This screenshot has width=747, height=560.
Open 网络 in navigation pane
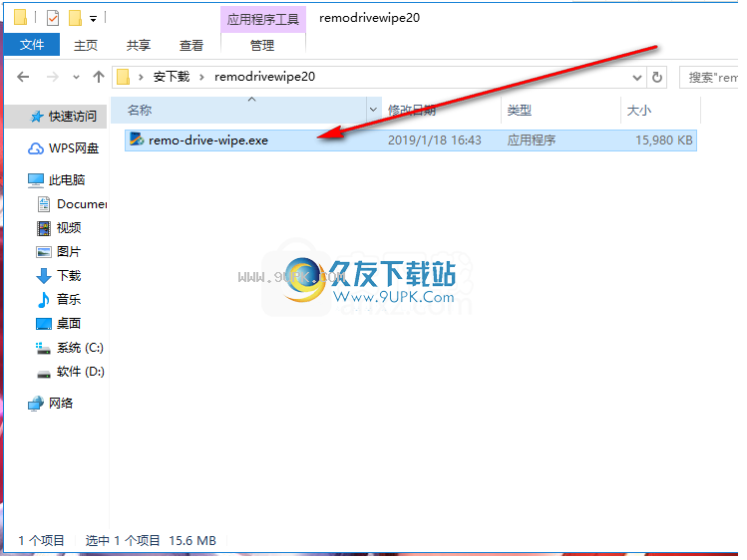[61, 404]
